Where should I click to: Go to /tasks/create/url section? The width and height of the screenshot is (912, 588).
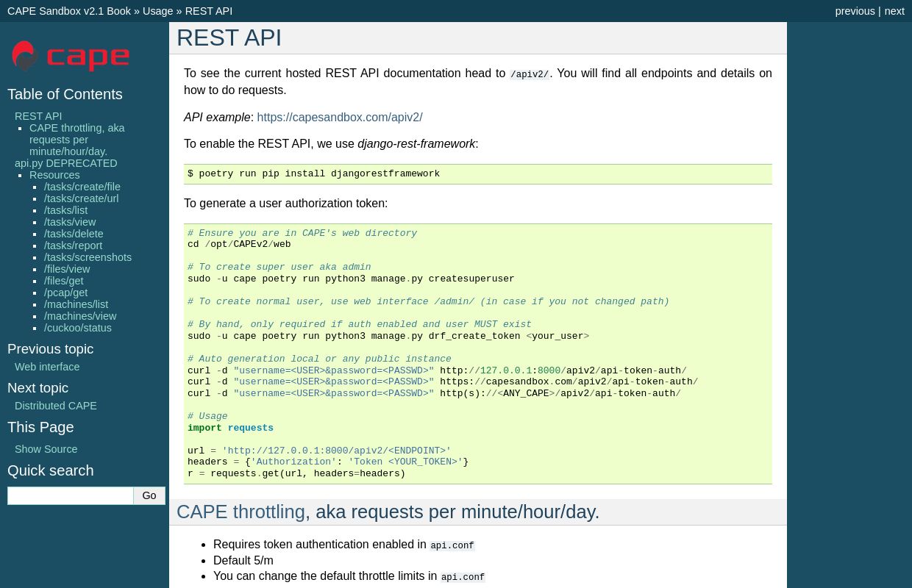81,198
